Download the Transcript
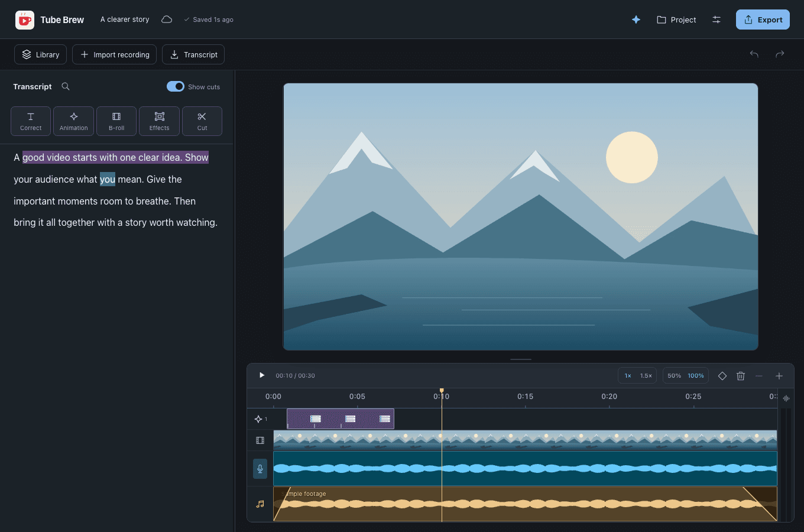The height and width of the screenshot is (532, 804). click(x=193, y=54)
